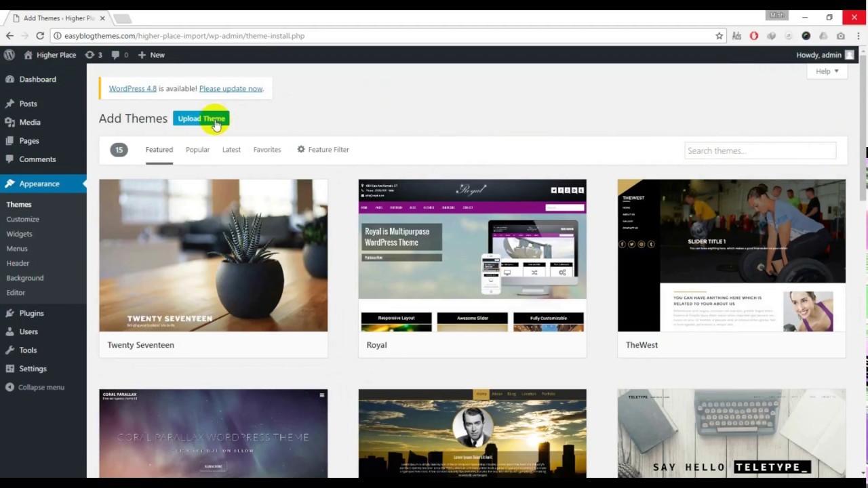Open the New content menu
The image size is (868, 488).
(151, 55)
